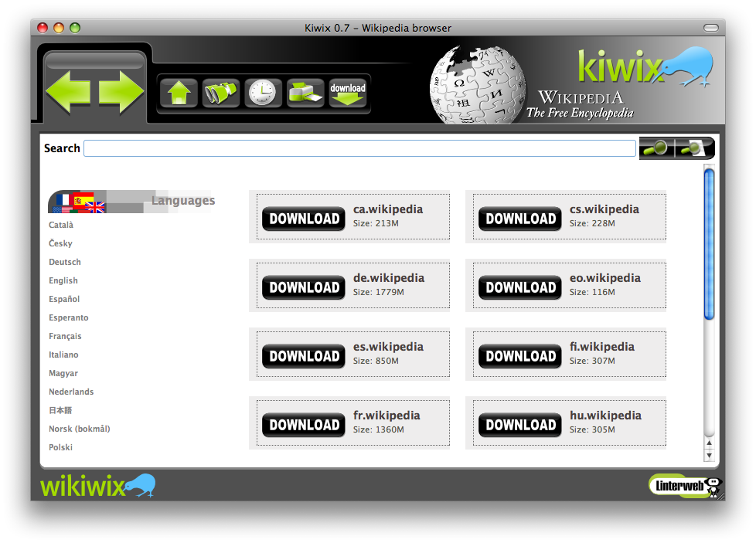756x543 pixels.
Task: Click 'Size: 305M' text
Action: 592,429
